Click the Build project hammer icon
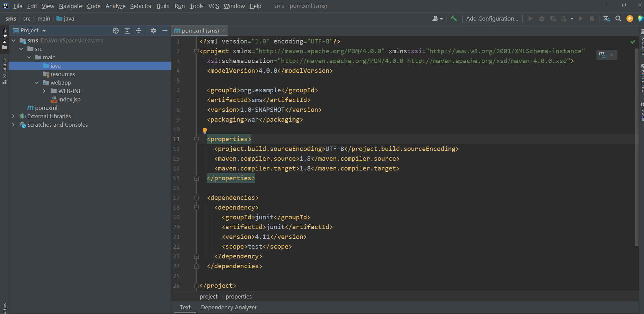Viewport: 644px width, 314px height. coord(454,19)
